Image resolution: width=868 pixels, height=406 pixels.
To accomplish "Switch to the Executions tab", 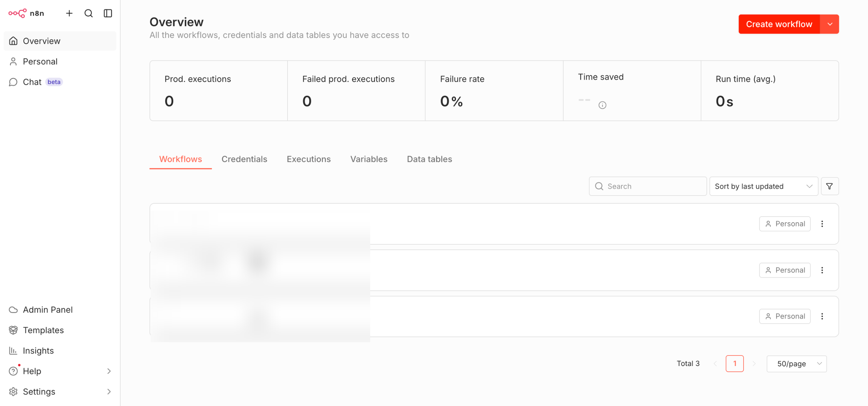I will click(x=309, y=159).
